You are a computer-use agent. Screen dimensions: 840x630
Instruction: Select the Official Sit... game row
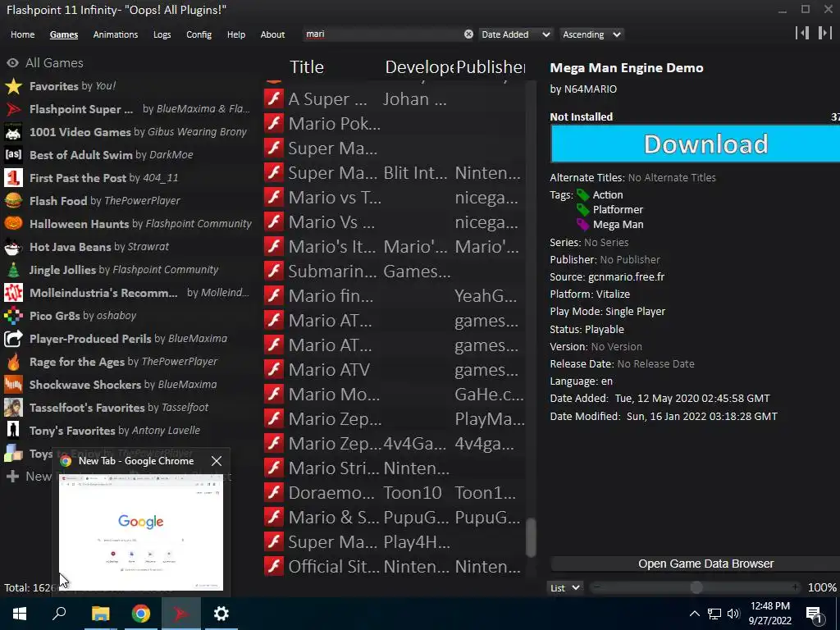pyautogui.click(x=395, y=566)
